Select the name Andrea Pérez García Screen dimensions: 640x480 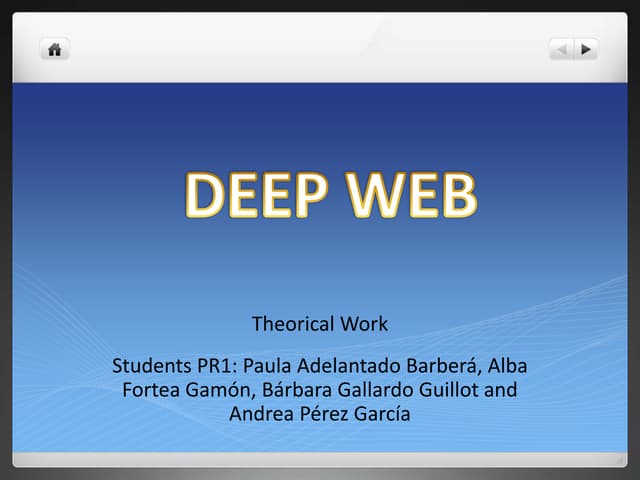tap(320, 414)
